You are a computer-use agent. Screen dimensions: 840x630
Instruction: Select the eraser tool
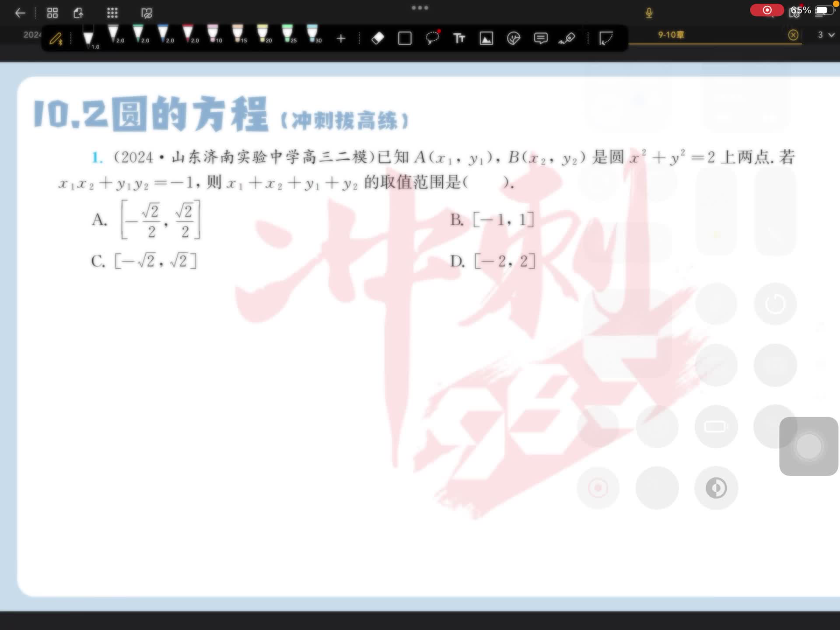point(378,38)
